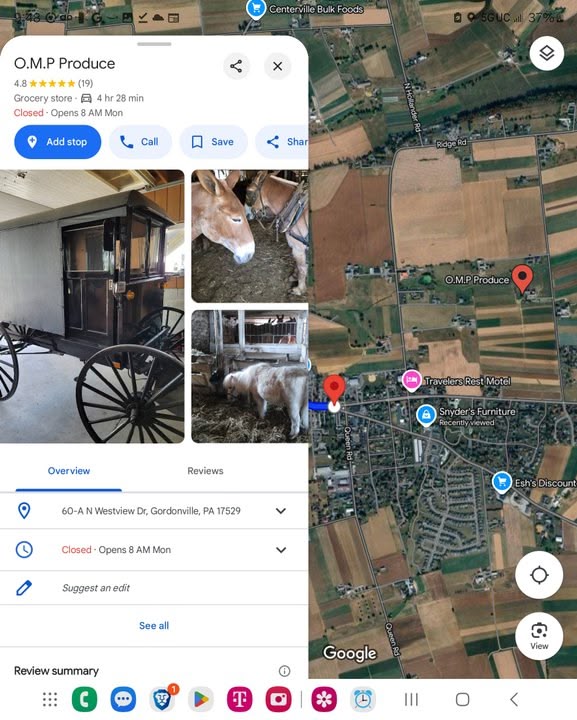
Task: Open Review summary info icon
Action: 284,671
